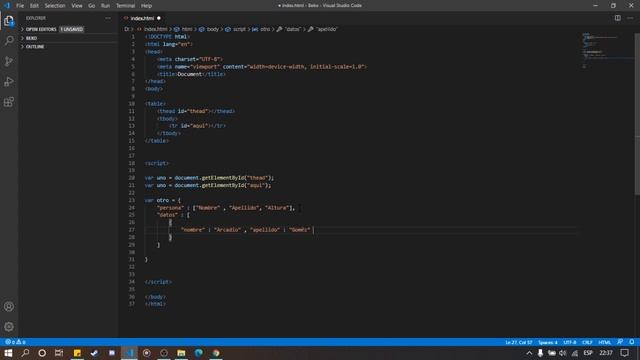
Task: Open the Accounts menu icon
Action: (x=9, y=307)
